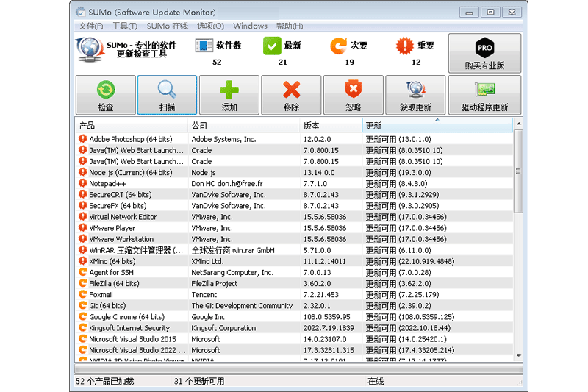Click the 在线 status indicator
The image size is (588, 392).
(376, 381)
